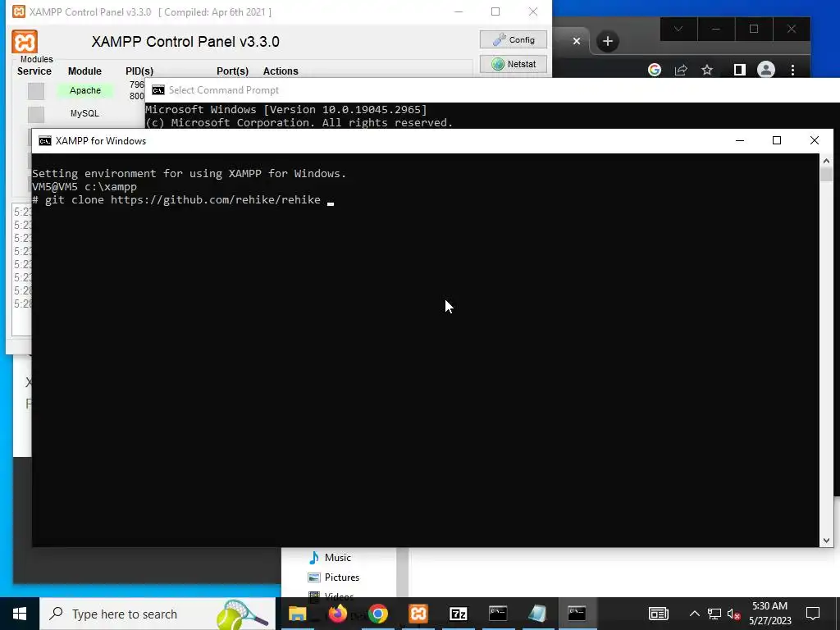Click the Select Command Prompt title icon
Viewport: 840px width, 630px height.
pyautogui.click(x=158, y=90)
